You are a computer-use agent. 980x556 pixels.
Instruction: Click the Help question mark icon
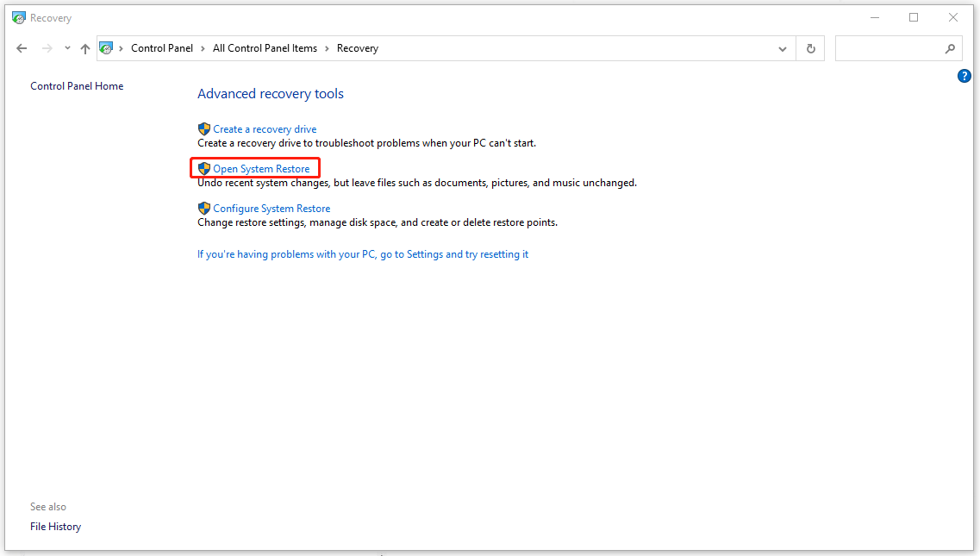pos(964,76)
